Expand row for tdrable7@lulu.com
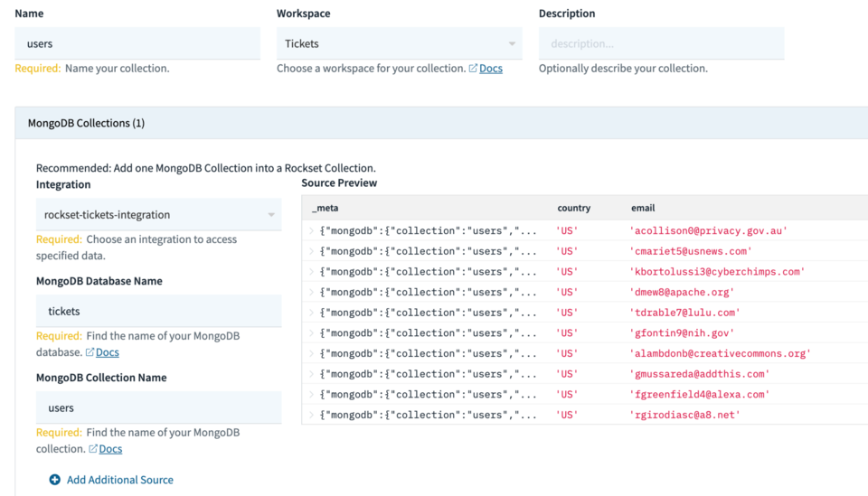This screenshot has width=868, height=496. tap(311, 313)
